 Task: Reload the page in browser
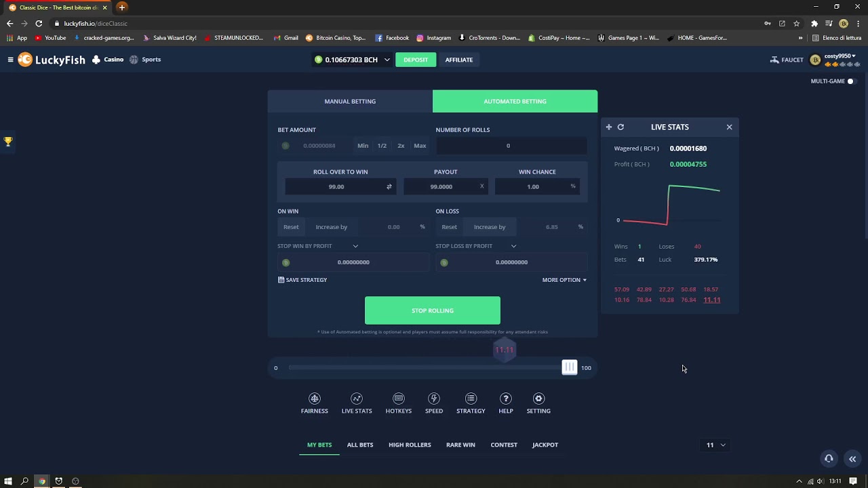coord(39,23)
